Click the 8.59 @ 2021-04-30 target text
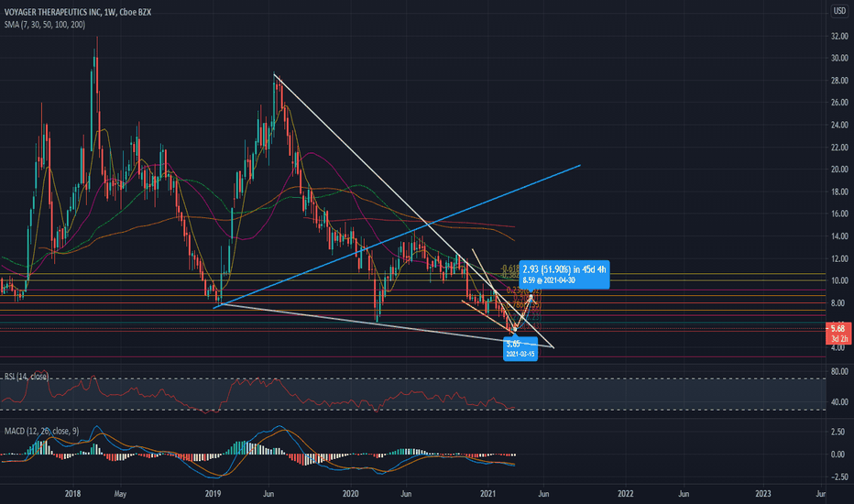854x504 pixels. tap(549, 280)
